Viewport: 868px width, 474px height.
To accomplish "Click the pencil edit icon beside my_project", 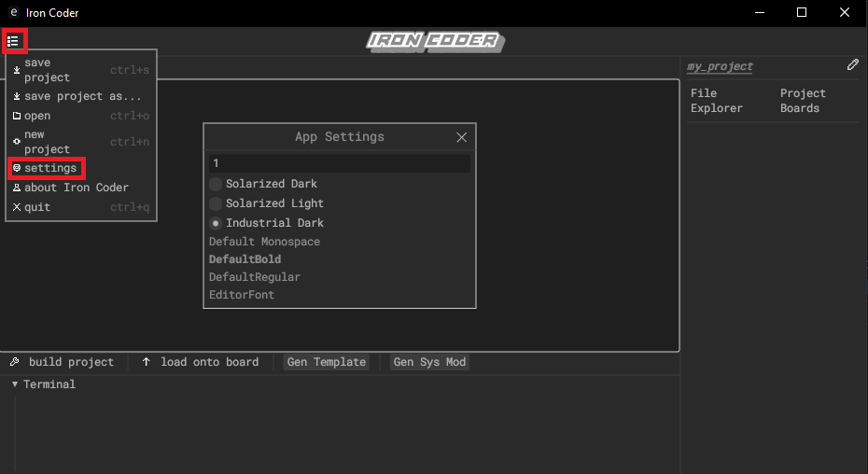I will tap(852, 65).
